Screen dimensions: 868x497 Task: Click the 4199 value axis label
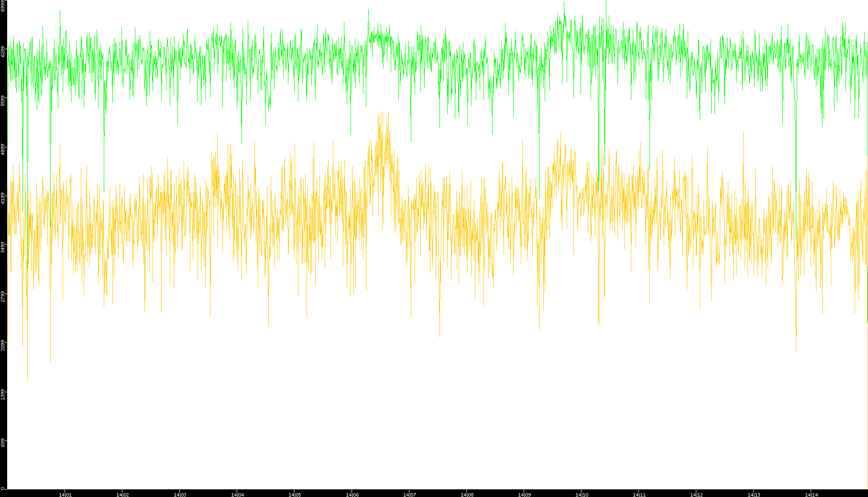3,198
